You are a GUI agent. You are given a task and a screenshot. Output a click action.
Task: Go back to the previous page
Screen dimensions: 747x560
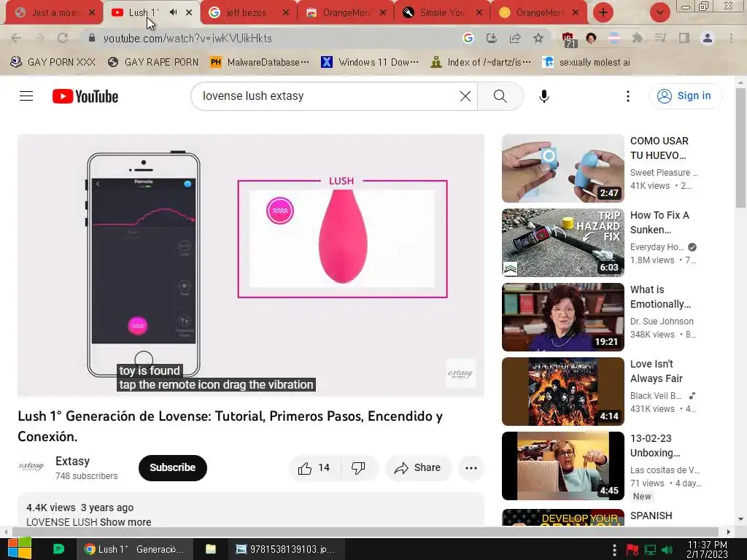tap(16, 38)
